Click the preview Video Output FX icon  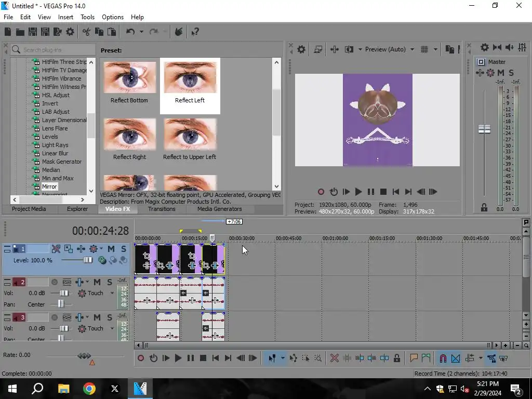point(335,49)
